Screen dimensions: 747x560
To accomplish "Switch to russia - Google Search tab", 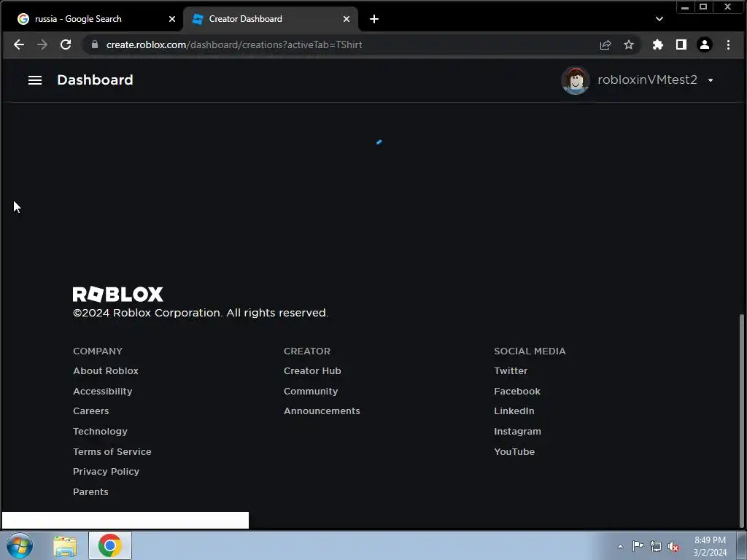I will pos(96,19).
